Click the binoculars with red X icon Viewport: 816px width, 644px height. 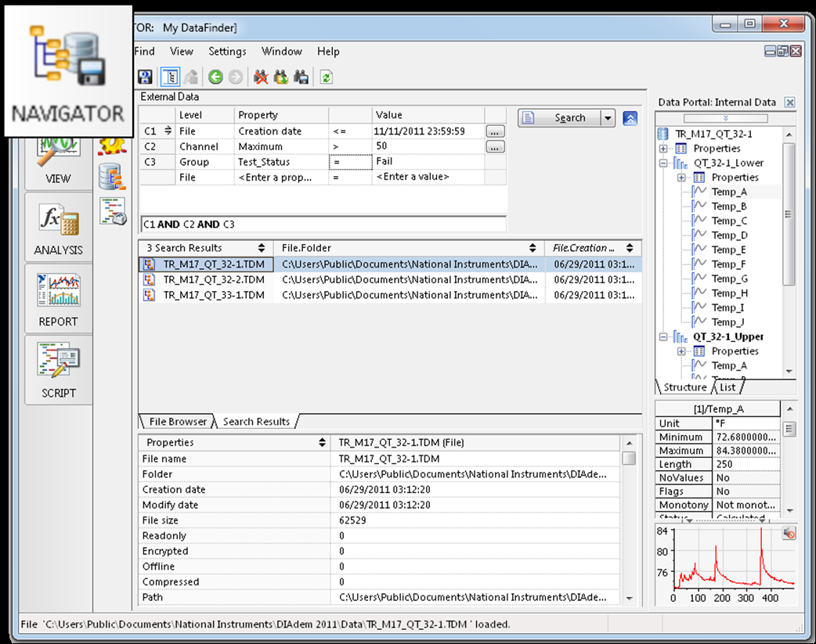(261, 77)
